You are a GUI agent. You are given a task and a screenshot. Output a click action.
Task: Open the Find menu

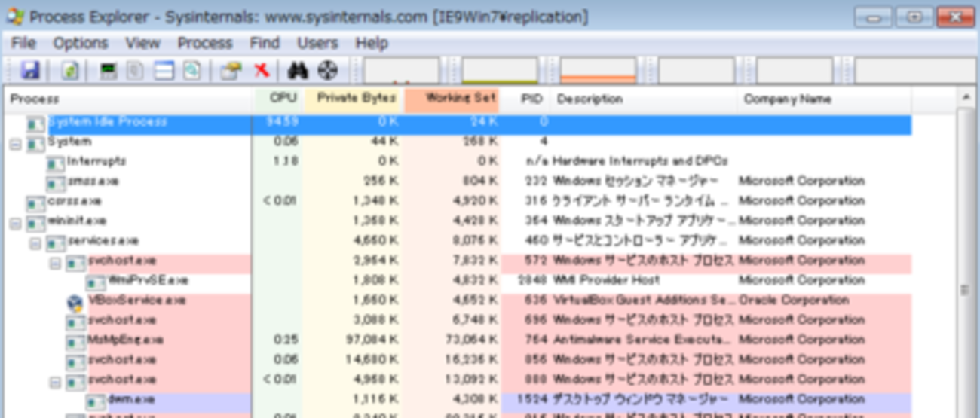coord(265,43)
